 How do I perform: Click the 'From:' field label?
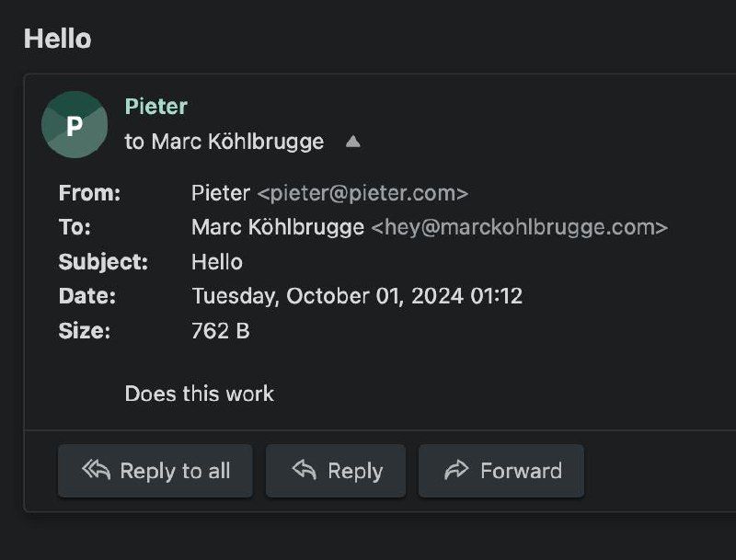click(89, 193)
